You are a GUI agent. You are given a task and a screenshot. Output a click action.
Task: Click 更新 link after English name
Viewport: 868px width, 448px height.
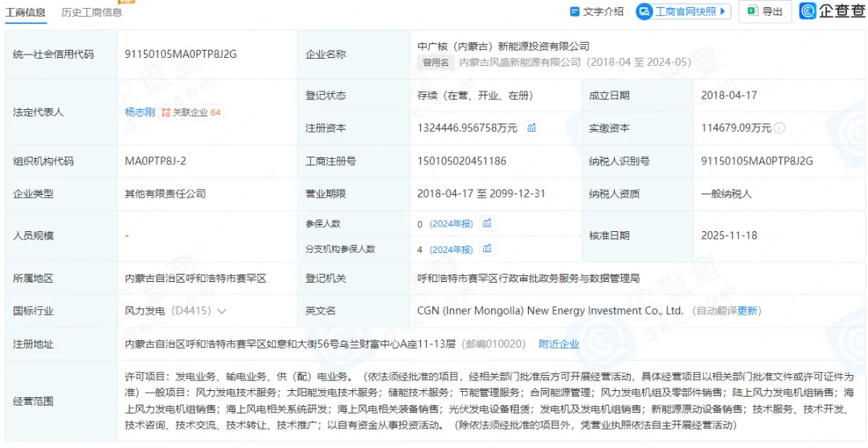747,311
